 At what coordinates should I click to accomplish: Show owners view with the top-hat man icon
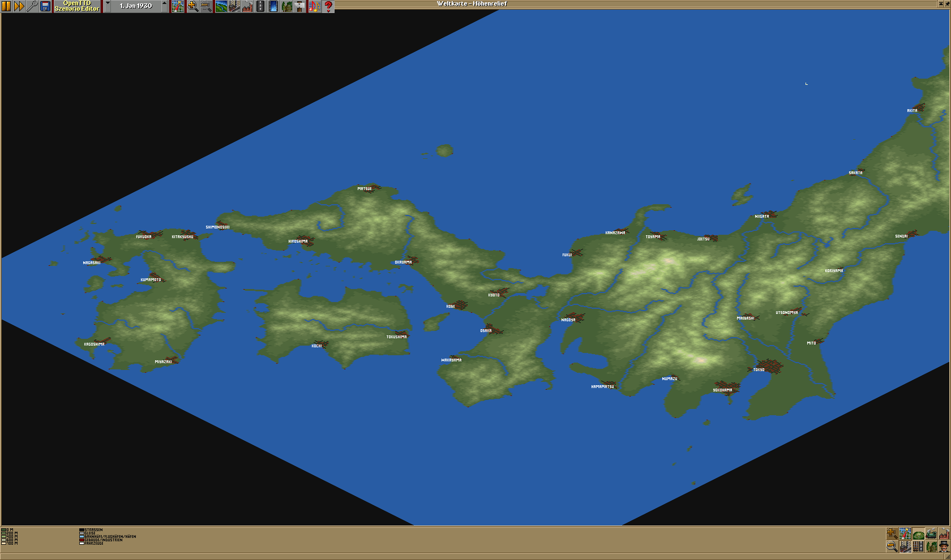click(944, 546)
